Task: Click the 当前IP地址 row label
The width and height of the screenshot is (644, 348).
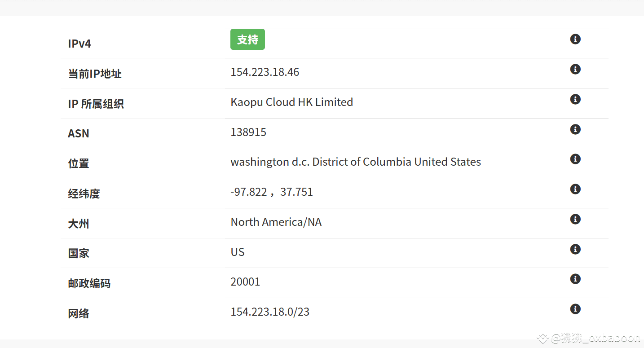Action: [x=95, y=74]
